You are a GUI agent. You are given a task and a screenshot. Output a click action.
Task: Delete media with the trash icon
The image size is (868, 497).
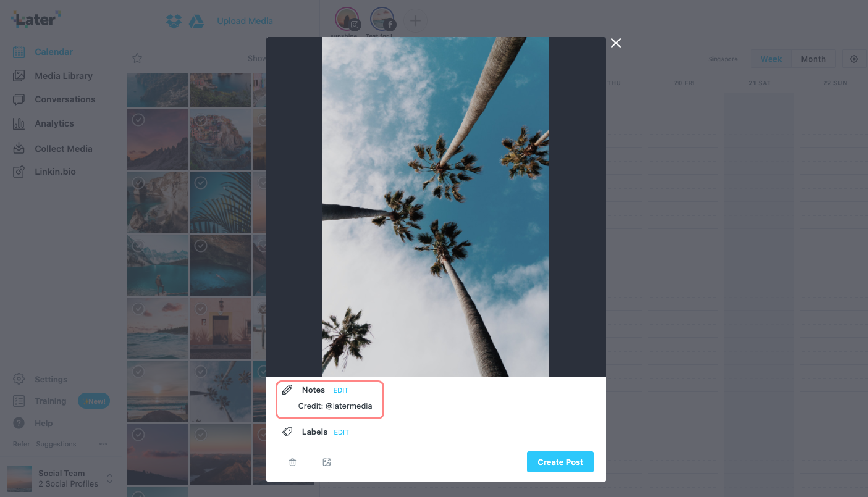point(293,462)
